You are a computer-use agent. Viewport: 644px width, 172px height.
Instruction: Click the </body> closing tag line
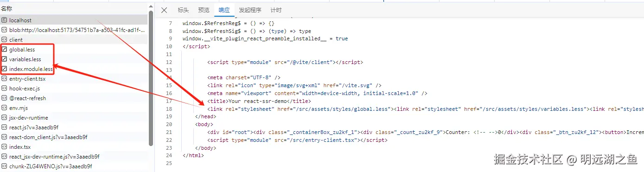[205, 148]
